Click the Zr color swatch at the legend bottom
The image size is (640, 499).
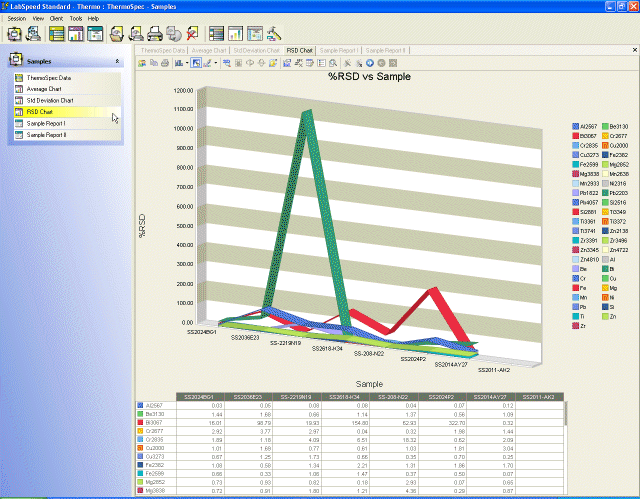[x=576, y=326]
